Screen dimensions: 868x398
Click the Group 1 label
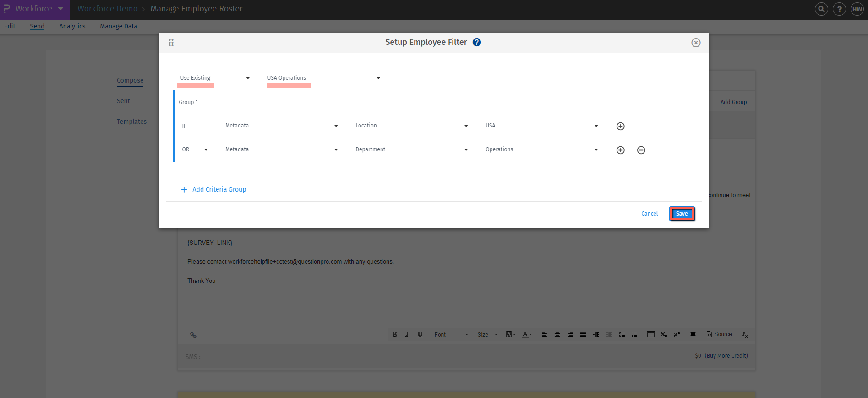(x=188, y=102)
